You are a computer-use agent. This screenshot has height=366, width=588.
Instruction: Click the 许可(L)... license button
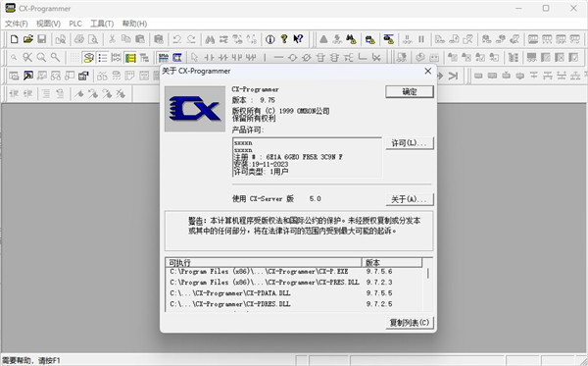tap(410, 143)
